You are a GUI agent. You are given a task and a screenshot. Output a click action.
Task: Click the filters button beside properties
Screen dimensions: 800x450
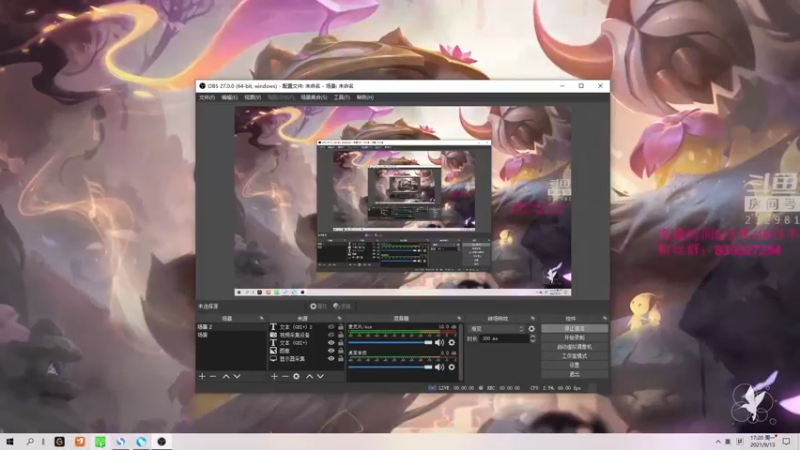(x=342, y=306)
